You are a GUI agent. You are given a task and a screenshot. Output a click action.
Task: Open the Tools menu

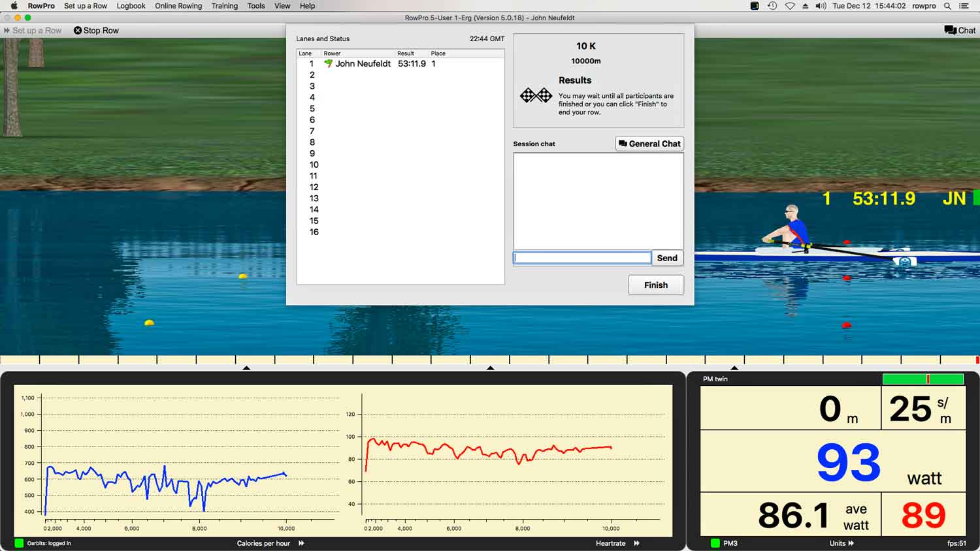click(x=256, y=6)
